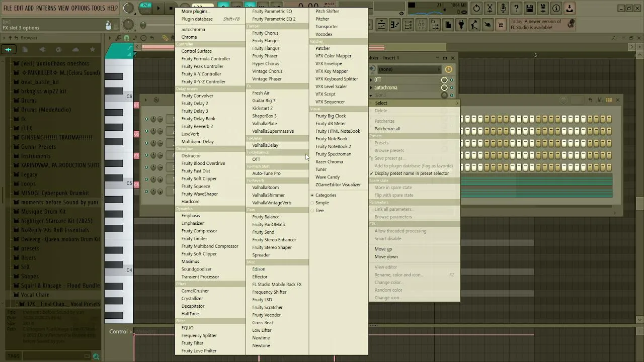The width and height of the screenshot is (644, 362).
Task: Click the one-click audio recording X icon
Action: pyautogui.click(x=490, y=8)
